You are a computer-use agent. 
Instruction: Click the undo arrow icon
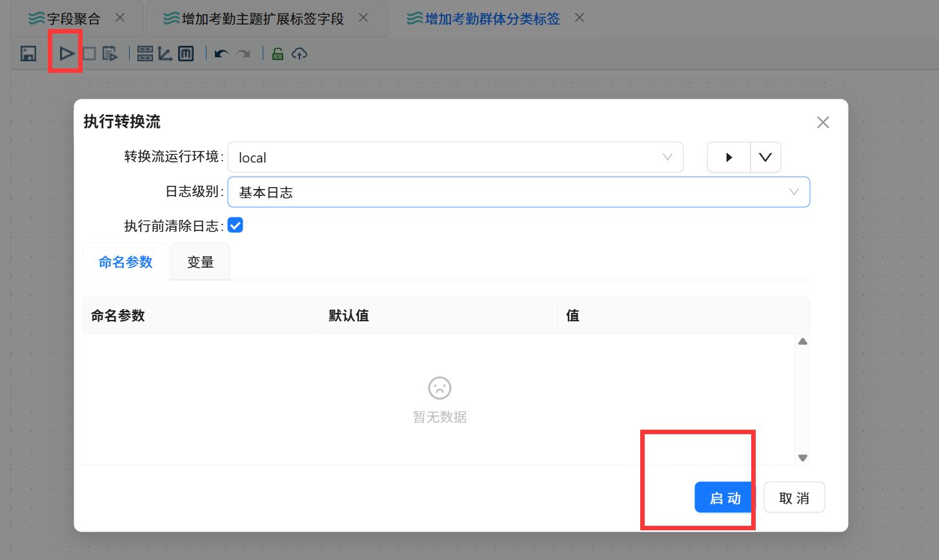click(221, 54)
